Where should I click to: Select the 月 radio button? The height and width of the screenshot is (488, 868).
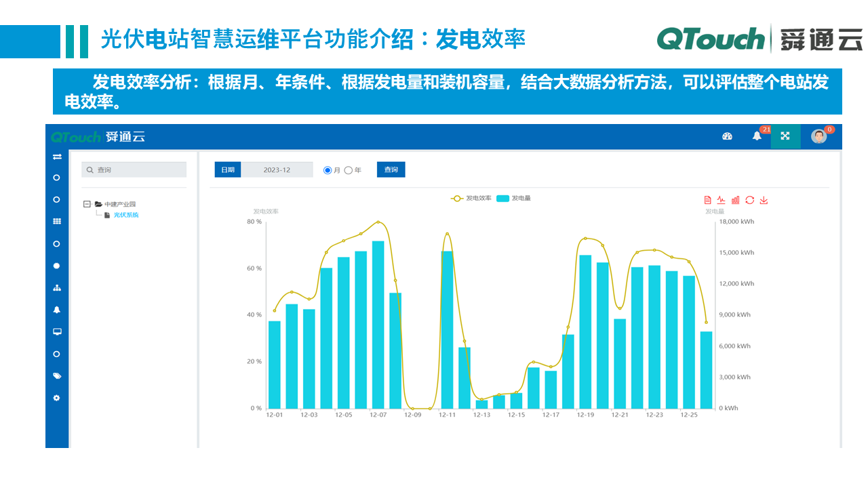[328, 169]
